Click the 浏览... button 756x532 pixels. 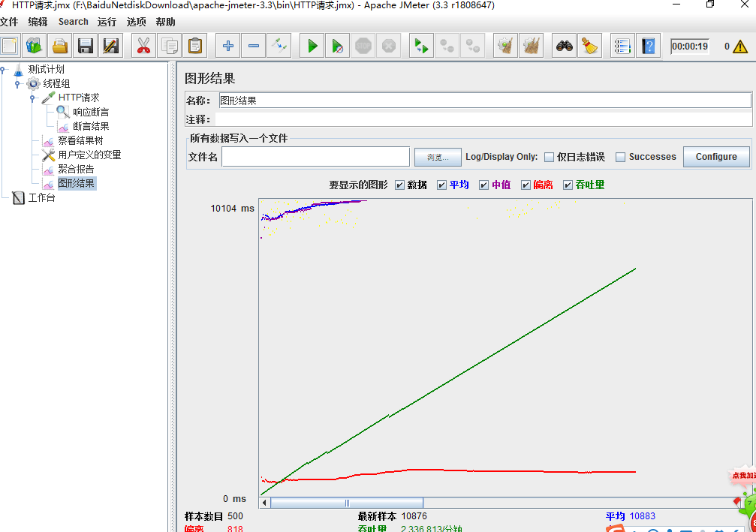[438, 157]
